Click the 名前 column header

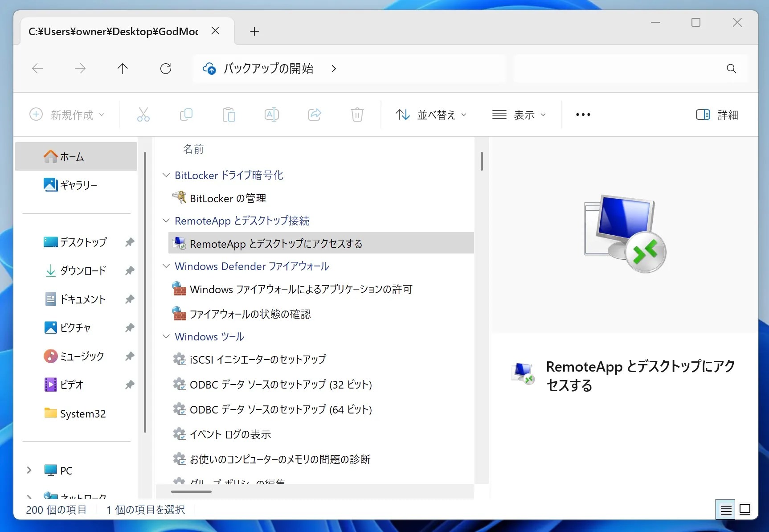(193, 149)
